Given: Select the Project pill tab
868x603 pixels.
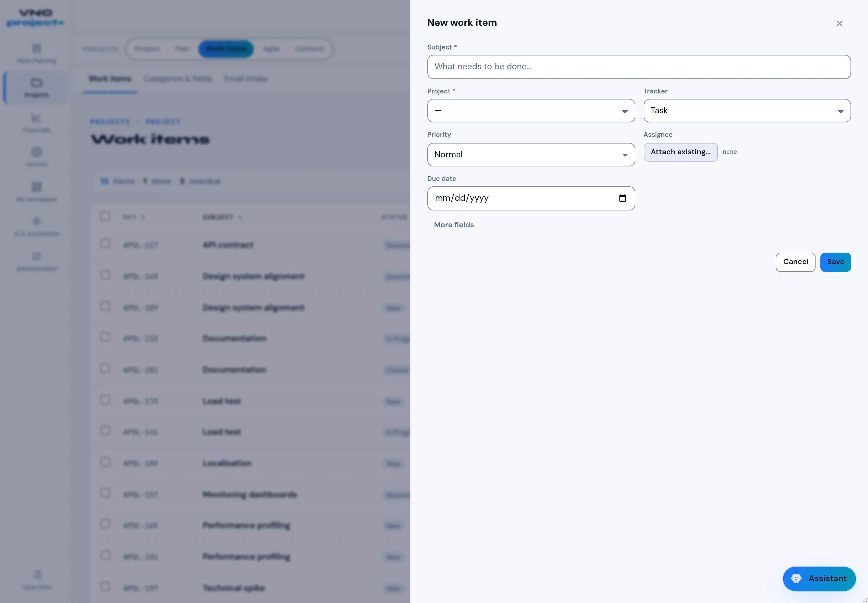Looking at the screenshot, I should pyautogui.click(x=147, y=49).
